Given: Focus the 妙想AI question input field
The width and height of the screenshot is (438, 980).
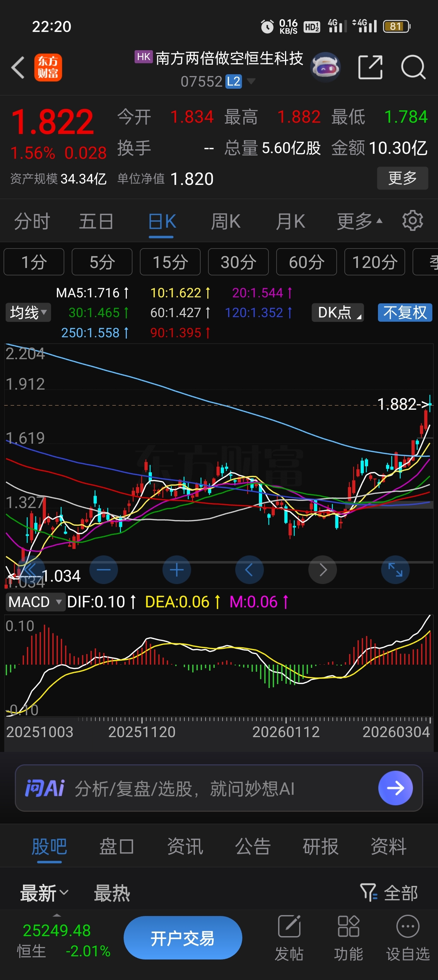Looking at the screenshot, I should [x=219, y=788].
